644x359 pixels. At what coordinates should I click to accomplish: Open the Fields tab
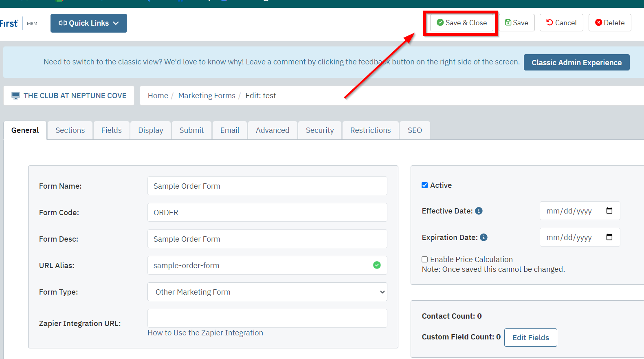tap(112, 130)
